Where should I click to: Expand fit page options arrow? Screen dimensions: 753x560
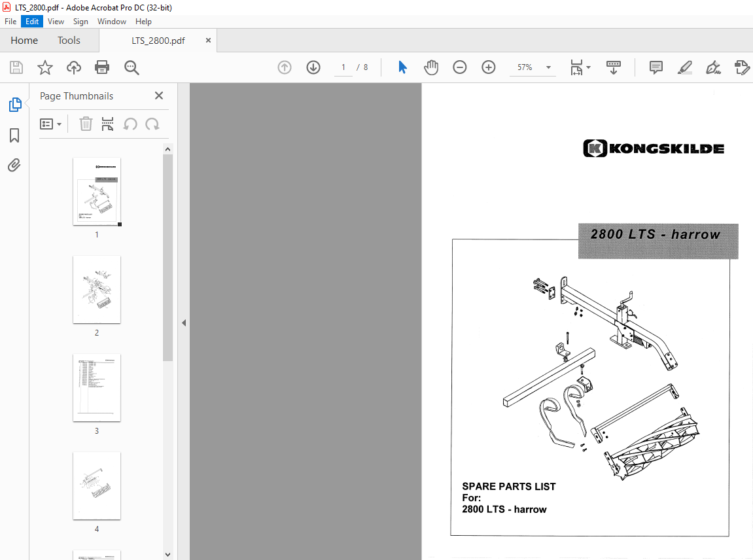pos(589,67)
